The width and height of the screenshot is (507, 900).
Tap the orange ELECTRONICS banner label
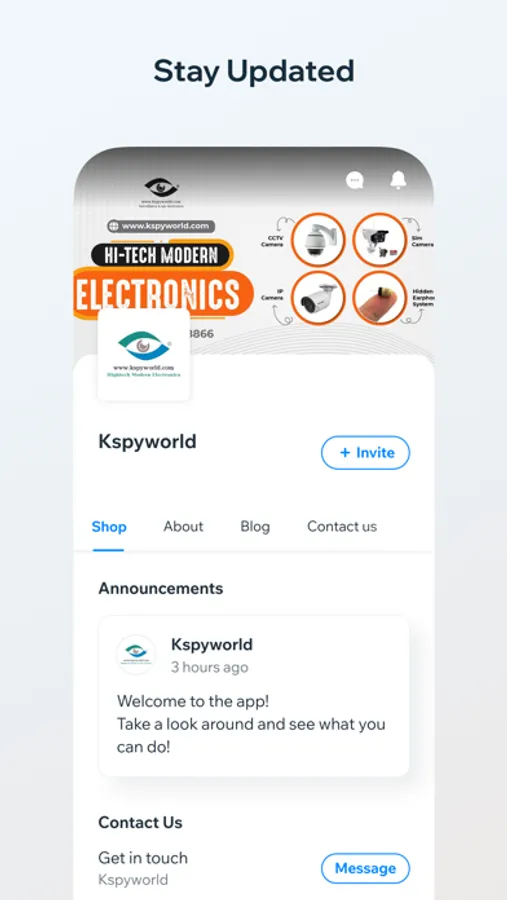pyautogui.click(x=164, y=294)
